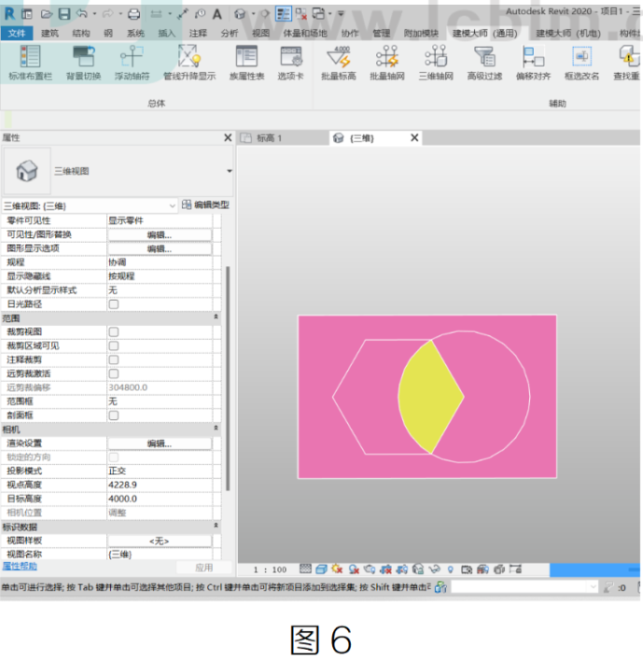Screen dimensions: 643x672
Task: Click the Text tool 'A' icon
Action: click(x=217, y=14)
